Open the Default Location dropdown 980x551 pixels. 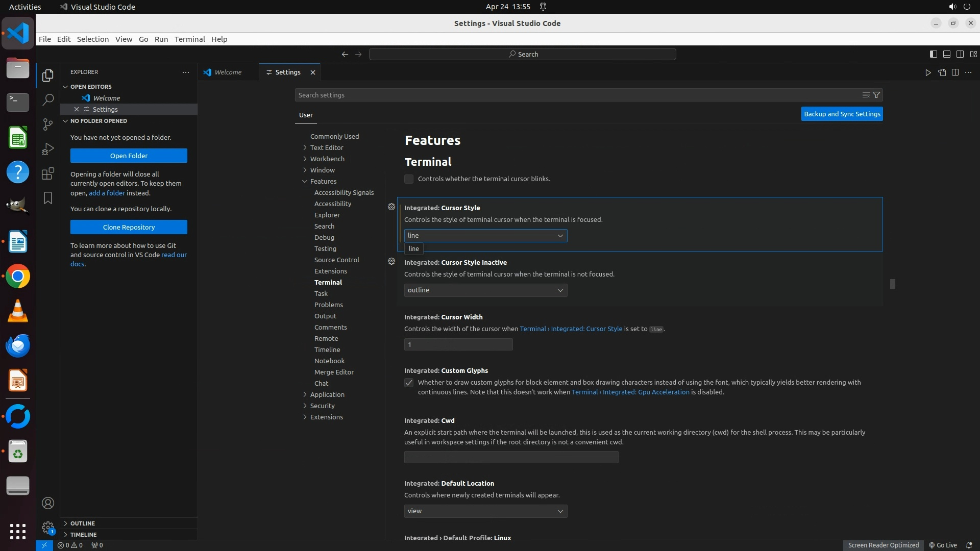click(x=485, y=511)
